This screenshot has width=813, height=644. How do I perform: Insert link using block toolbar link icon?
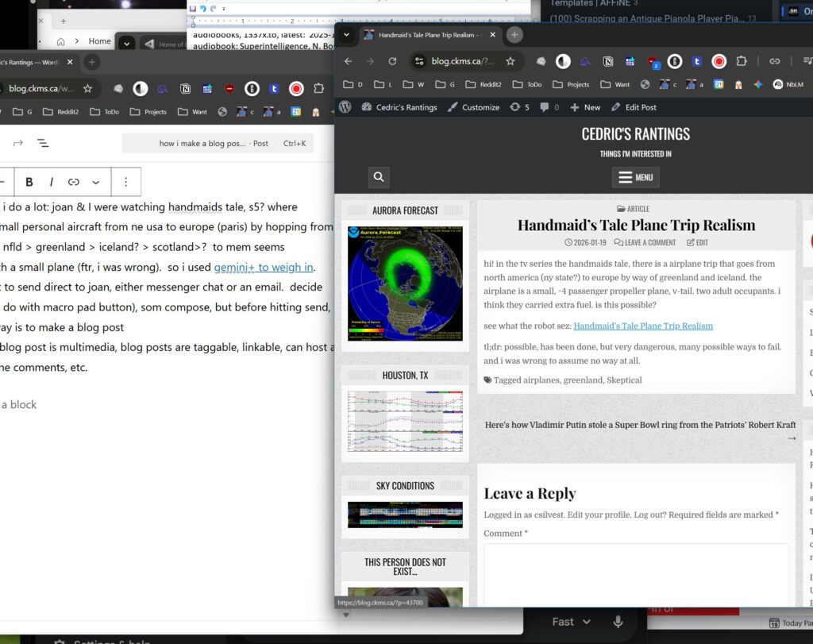pyautogui.click(x=74, y=182)
